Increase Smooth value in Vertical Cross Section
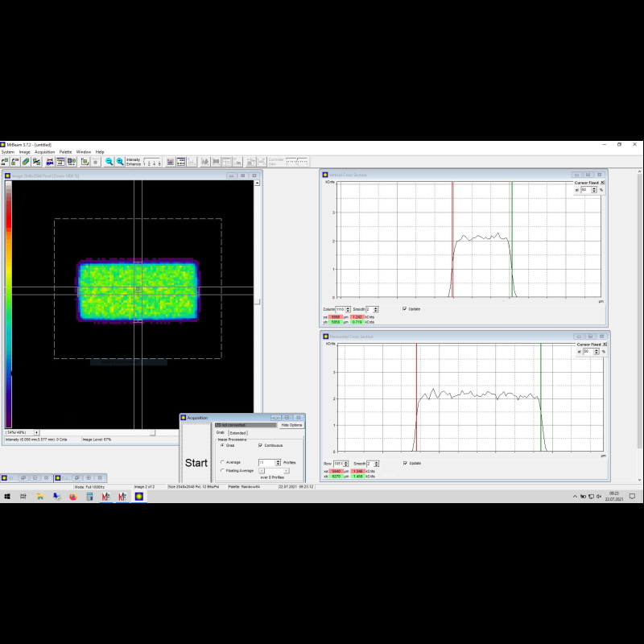The image size is (644, 644). [x=376, y=307]
